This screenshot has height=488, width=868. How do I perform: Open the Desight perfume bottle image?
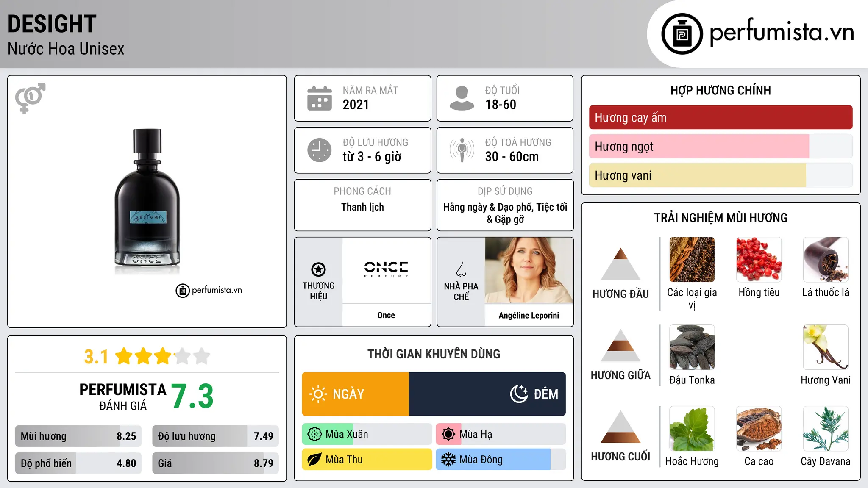147,202
